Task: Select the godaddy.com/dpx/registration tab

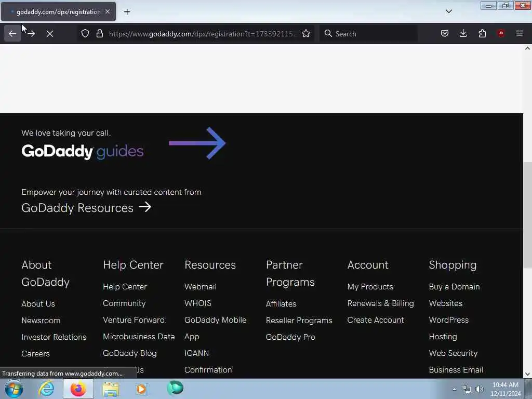Action: click(58, 11)
